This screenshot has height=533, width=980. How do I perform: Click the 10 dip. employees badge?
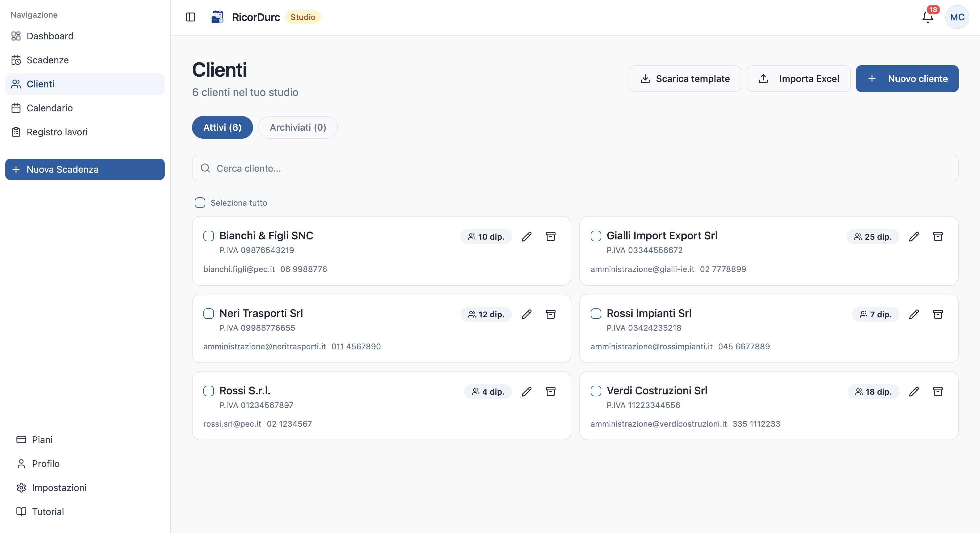(x=486, y=237)
